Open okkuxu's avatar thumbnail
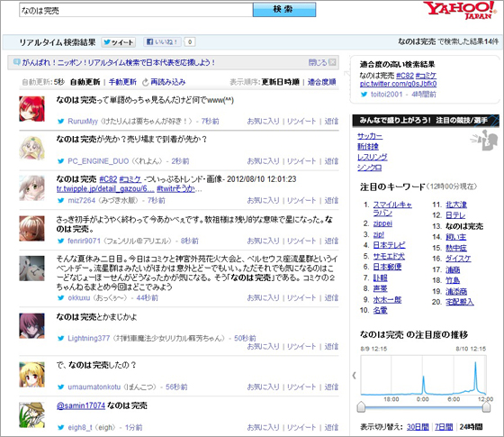 (x=31, y=269)
